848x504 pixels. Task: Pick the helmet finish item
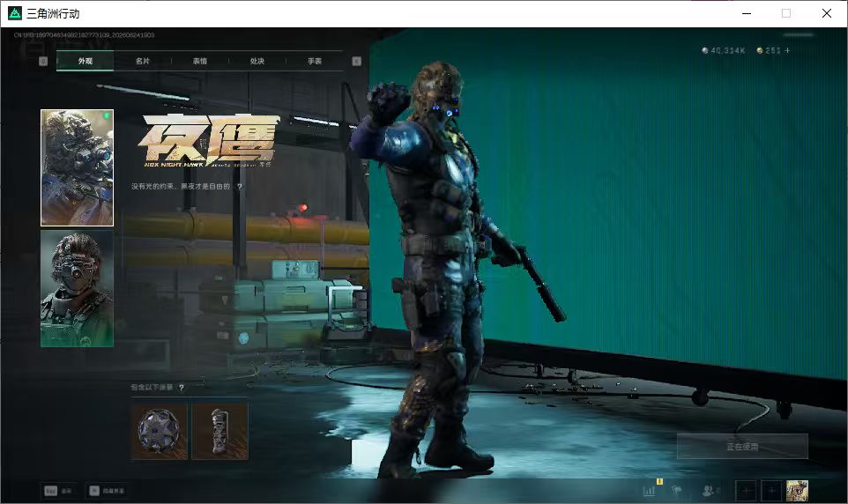pyautogui.click(x=159, y=431)
